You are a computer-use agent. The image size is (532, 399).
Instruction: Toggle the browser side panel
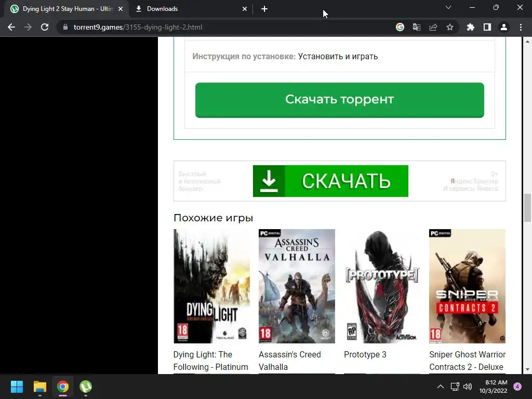point(487,27)
